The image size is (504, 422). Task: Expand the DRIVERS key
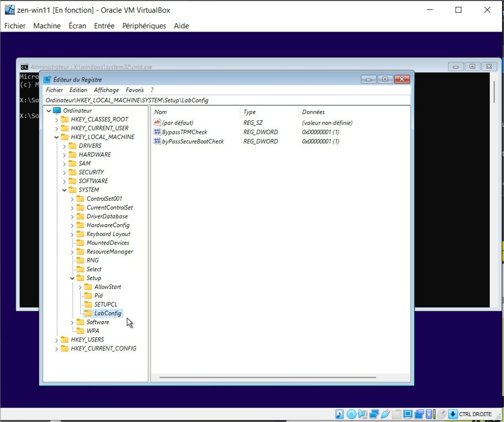point(64,146)
